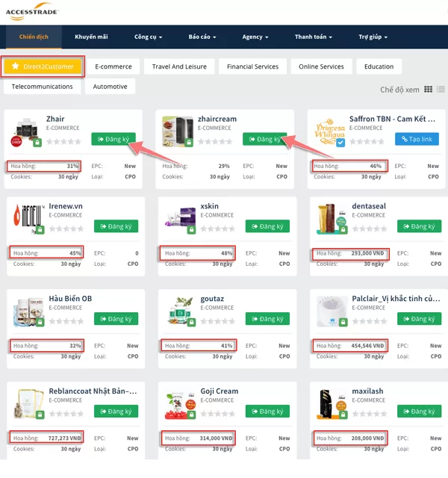The height and width of the screenshot is (478, 448).
Task: Open the Zhair campaign title
Action: [x=55, y=119]
